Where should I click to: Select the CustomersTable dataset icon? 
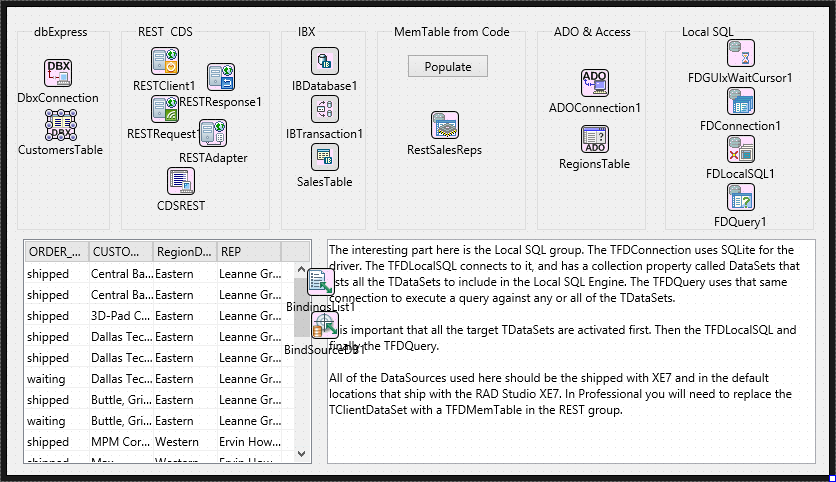tap(60, 125)
